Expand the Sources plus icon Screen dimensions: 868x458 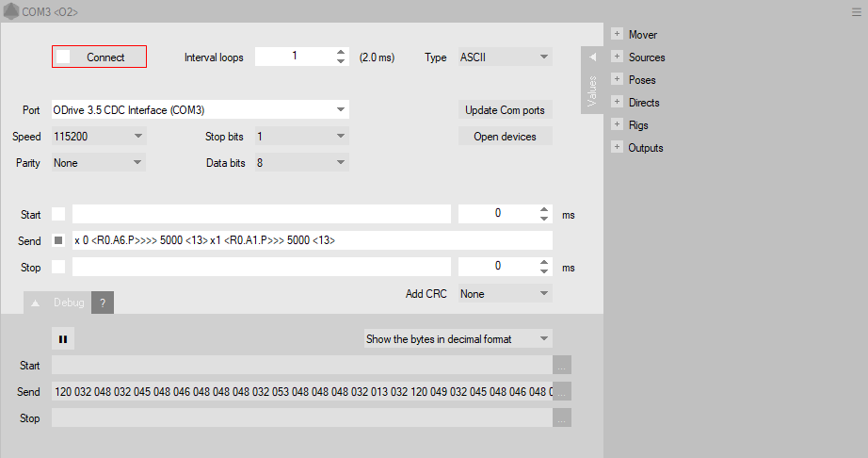coord(618,57)
